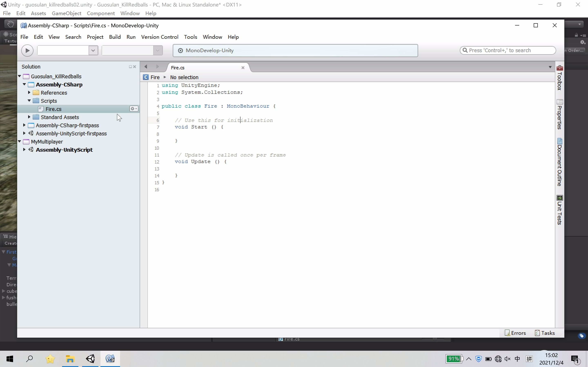Screen dimensions: 588x367
Task: Open File Explorer from the taskbar
Action: (70, 359)
